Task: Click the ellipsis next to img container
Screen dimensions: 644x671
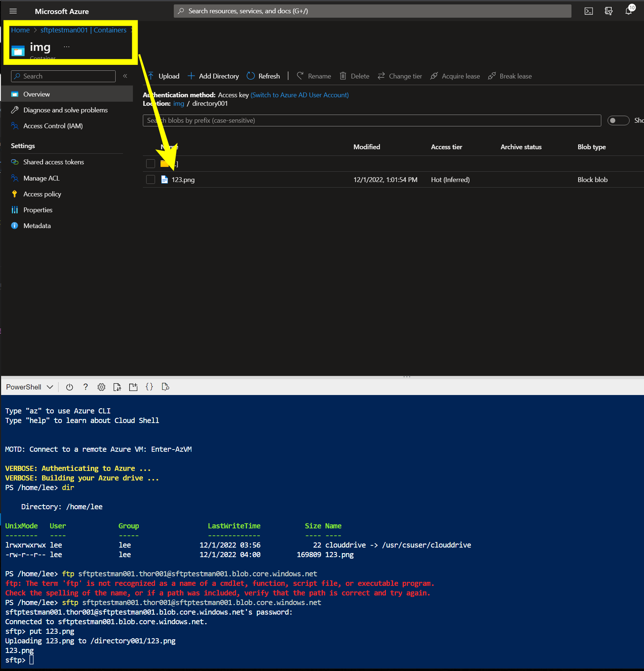Action: [x=67, y=47]
